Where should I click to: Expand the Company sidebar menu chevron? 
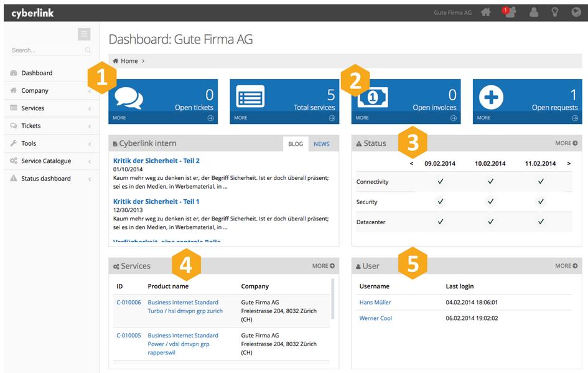pyautogui.click(x=90, y=91)
